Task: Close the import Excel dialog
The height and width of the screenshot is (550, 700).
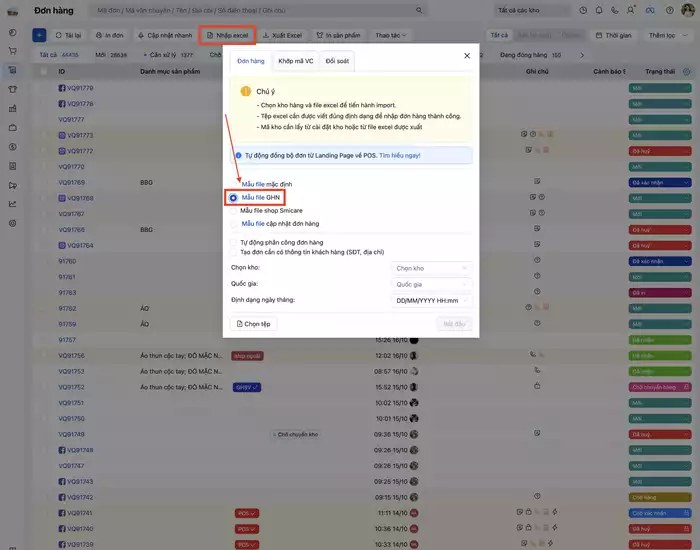Action: click(466, 57)
